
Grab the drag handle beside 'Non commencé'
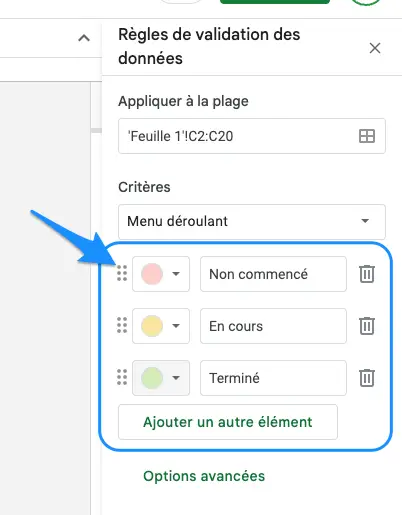coord(122,273)
